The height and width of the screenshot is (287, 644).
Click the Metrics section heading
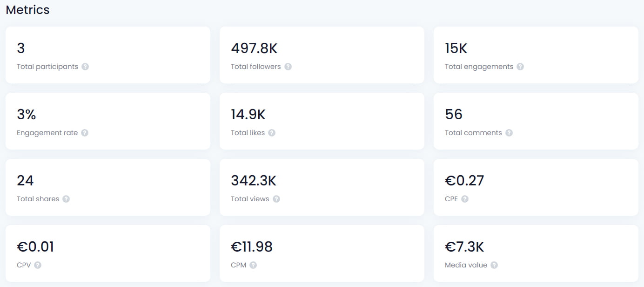coord(27,10)
